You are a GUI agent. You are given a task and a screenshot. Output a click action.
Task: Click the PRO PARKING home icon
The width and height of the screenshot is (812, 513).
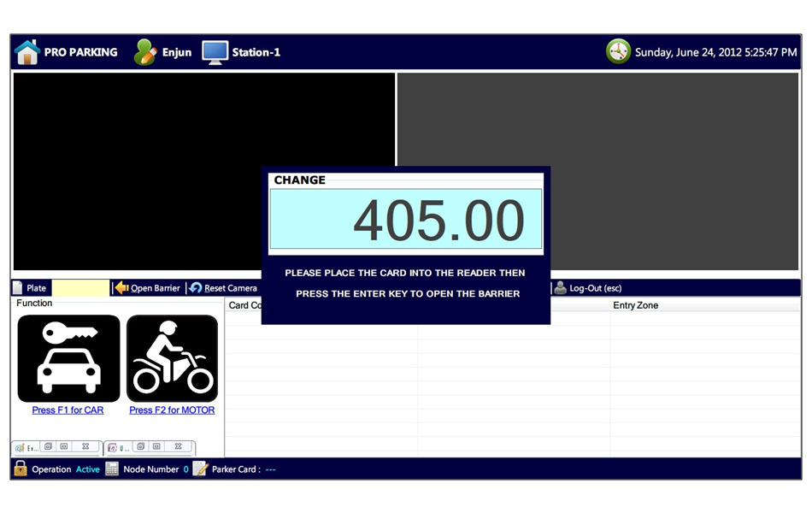coord(27,52)
